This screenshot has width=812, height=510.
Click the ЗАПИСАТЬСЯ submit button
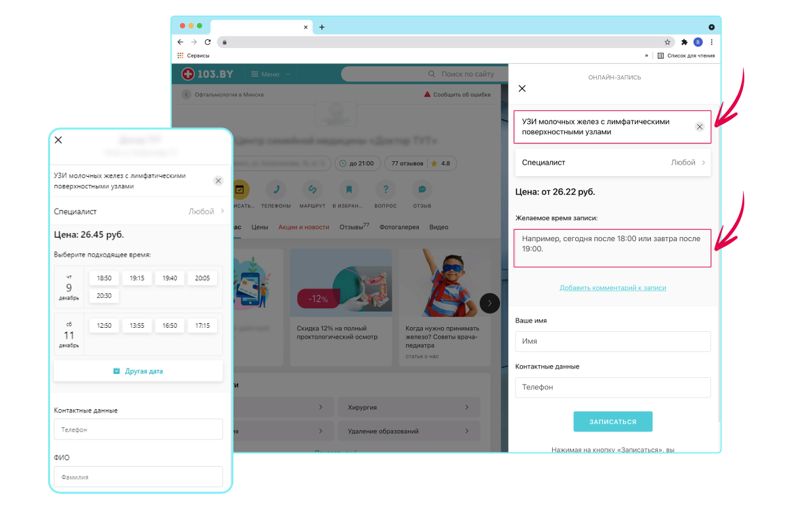pos(613,421)
